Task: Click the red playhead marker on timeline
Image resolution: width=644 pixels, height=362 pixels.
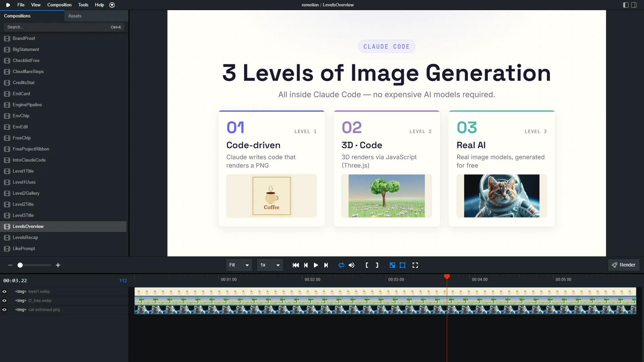Action: pos(447,277)
